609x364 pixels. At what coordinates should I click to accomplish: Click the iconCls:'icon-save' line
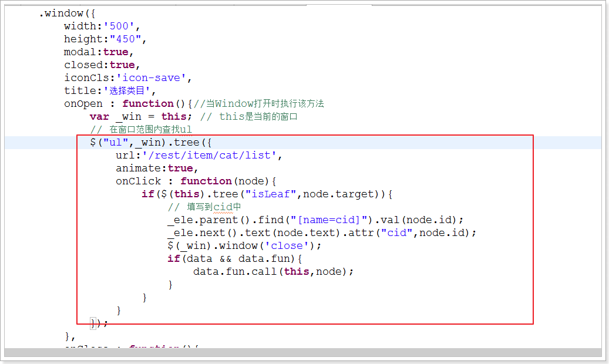[x=128, y=77]
